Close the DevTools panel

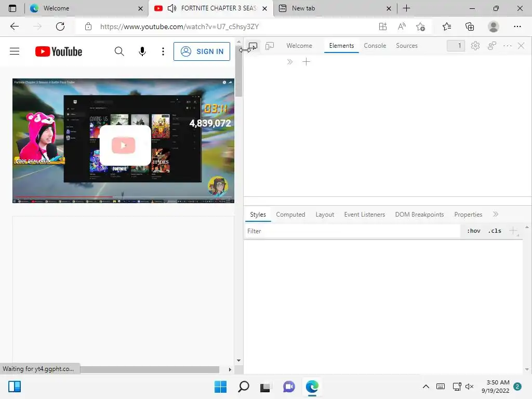[521, 46]
